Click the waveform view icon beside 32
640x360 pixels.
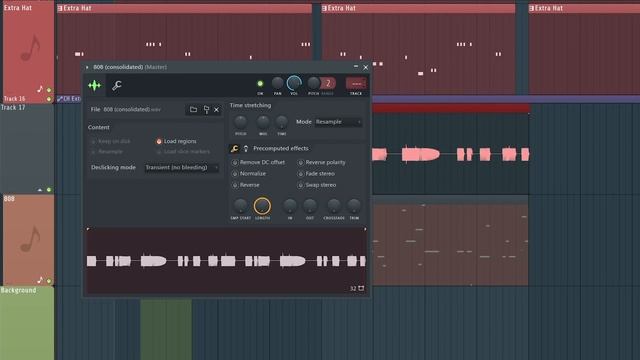[361, 288]
